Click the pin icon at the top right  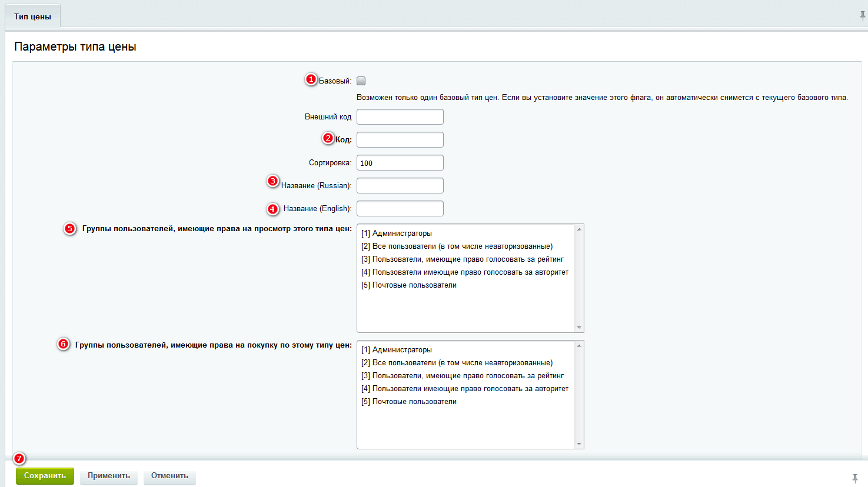(862, 16)
